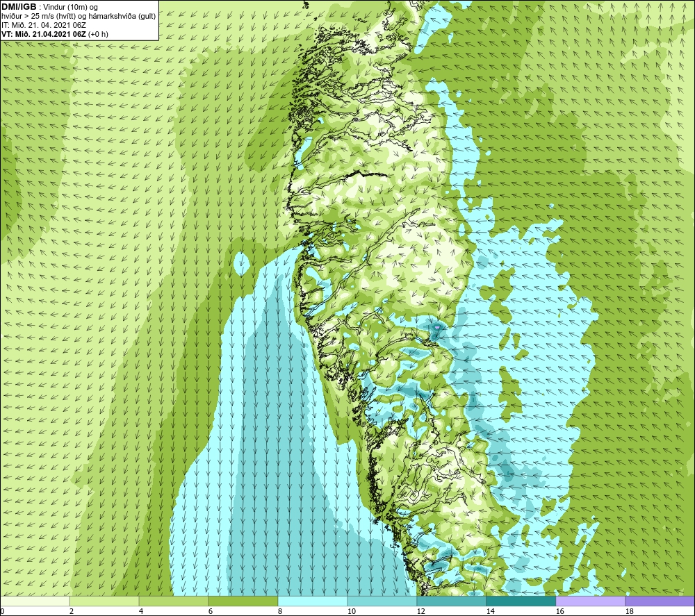Click the scale label 4

[141, 612]
